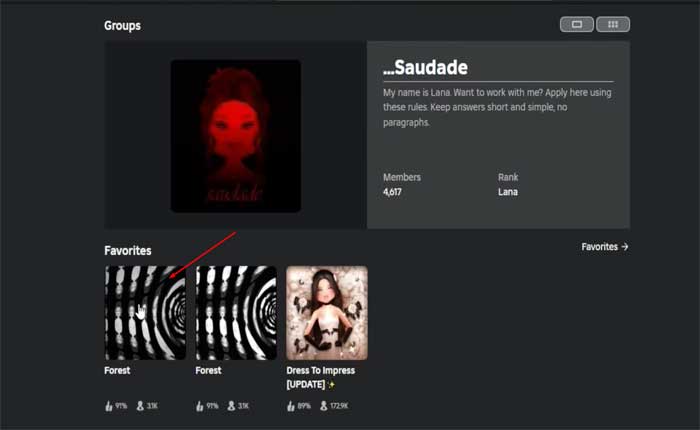The width and height of the screenshot is (700, 430).
Task: Click the Dress To Impress [UPDATE] title
Action: pyautogui.click(x=321, y=377)
